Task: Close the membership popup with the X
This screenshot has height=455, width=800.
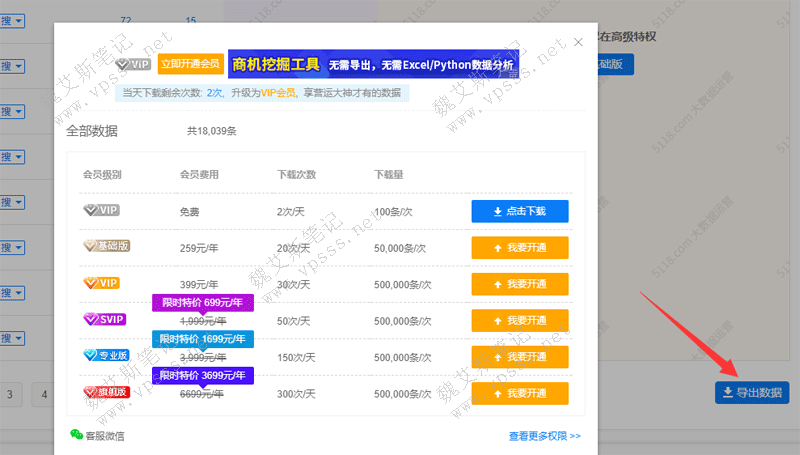Action: pos(578,43)
